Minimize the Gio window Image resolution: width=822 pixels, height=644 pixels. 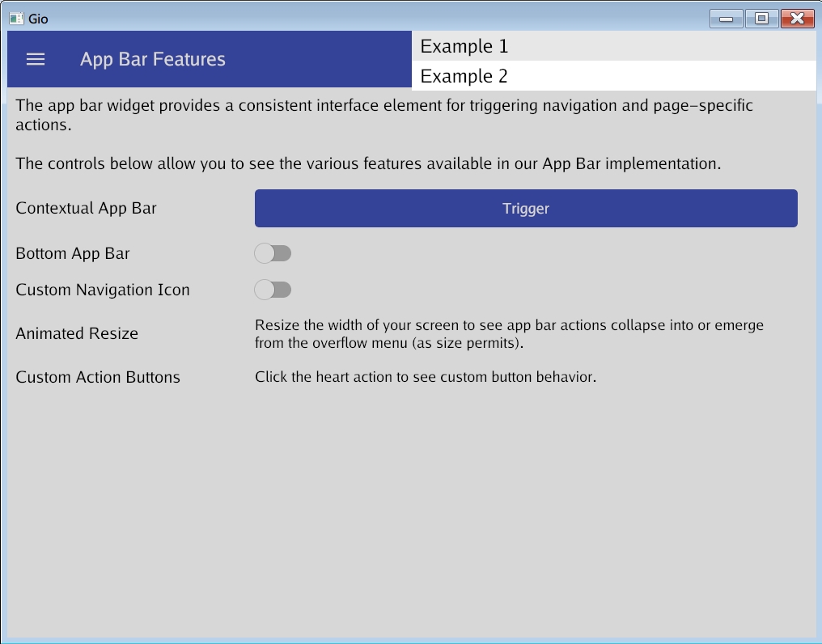pyautogui.click(x=726, y=19)
